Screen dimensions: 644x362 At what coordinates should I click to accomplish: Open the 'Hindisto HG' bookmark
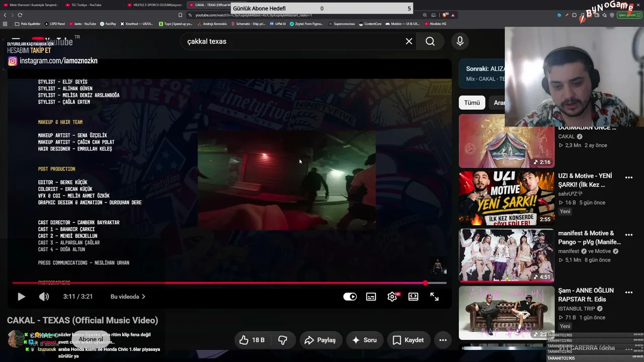436,24
